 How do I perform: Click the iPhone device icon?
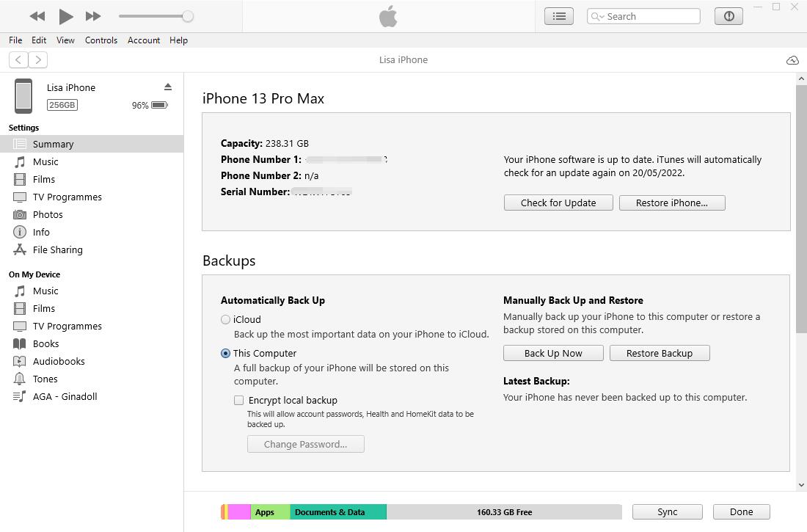[23, 96]
